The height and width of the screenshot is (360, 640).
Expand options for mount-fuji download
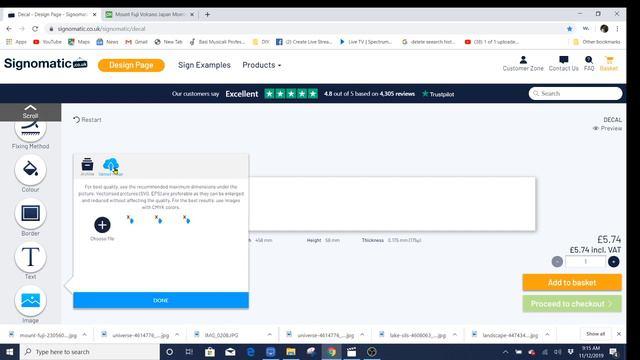84,335
